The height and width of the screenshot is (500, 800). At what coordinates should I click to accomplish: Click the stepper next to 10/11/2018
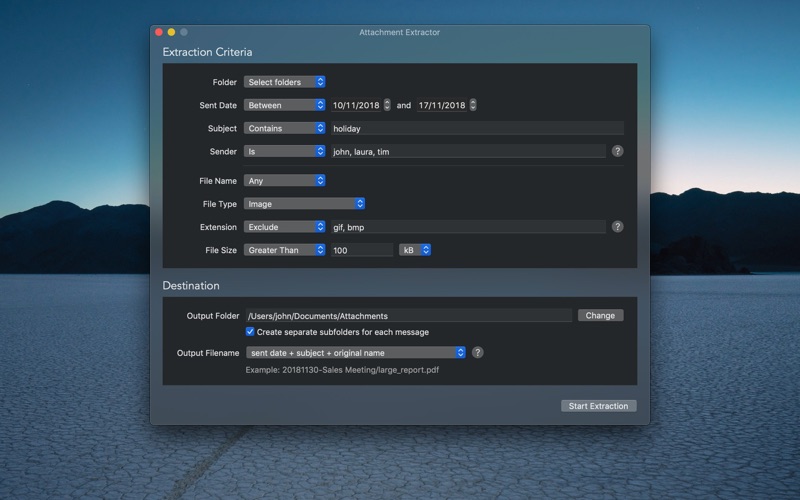click(387, 105)
